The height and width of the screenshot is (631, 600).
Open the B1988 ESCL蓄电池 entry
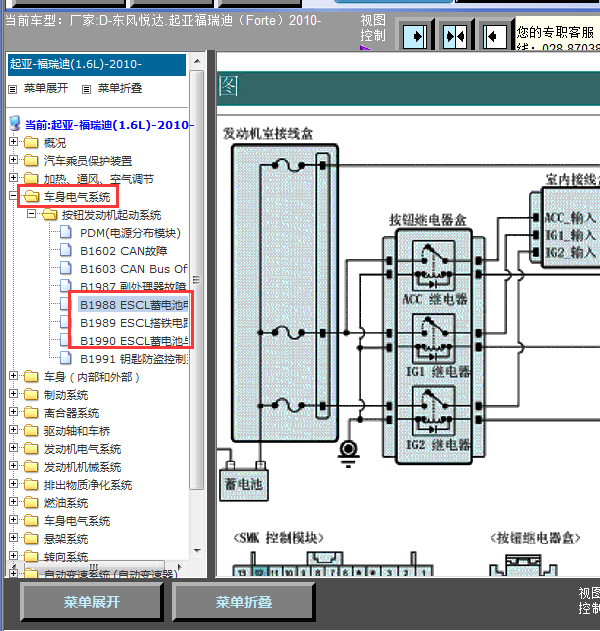coord(134,305)
